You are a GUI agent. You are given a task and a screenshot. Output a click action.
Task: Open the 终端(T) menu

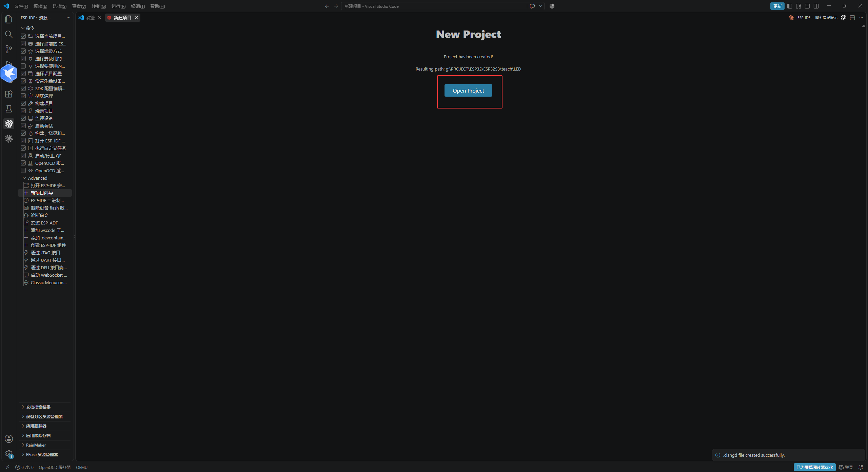coord(138,6)
